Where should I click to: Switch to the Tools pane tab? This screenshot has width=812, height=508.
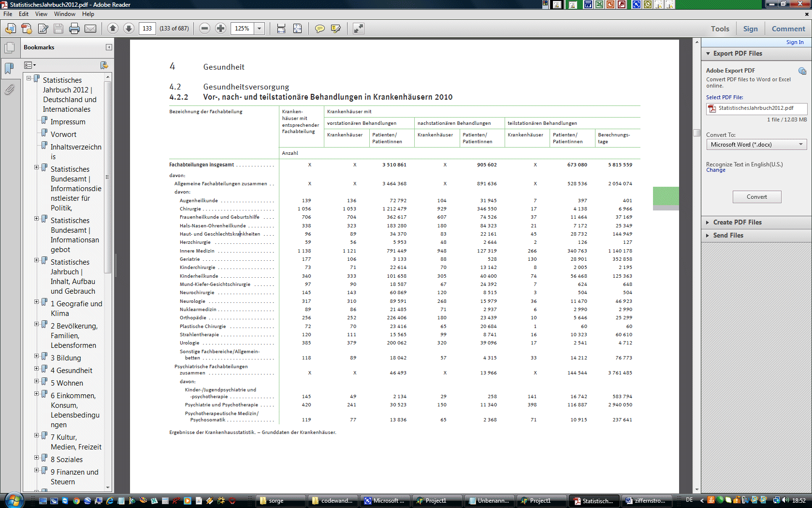coord(720,29)
